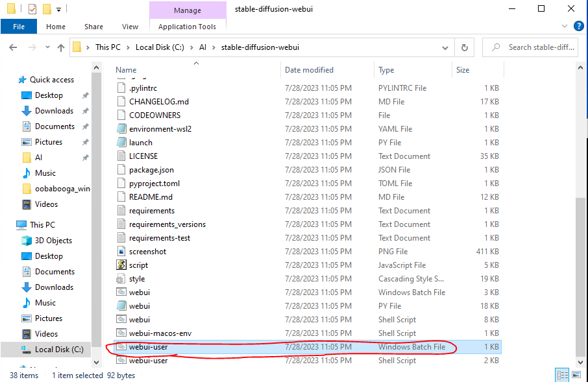Open the View ribbon tab
Image resolution: width=588 pixels, height=382 pixels.
tap(130, 27)
